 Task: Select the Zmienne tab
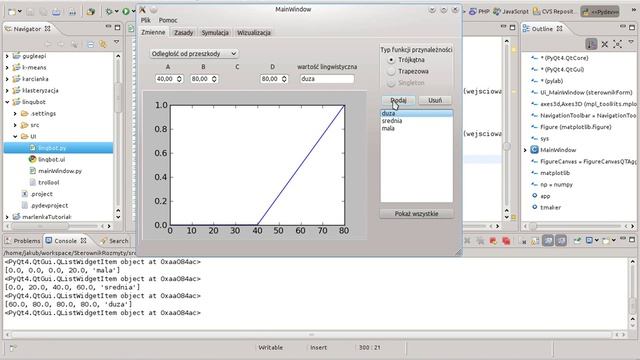[153, 32]
